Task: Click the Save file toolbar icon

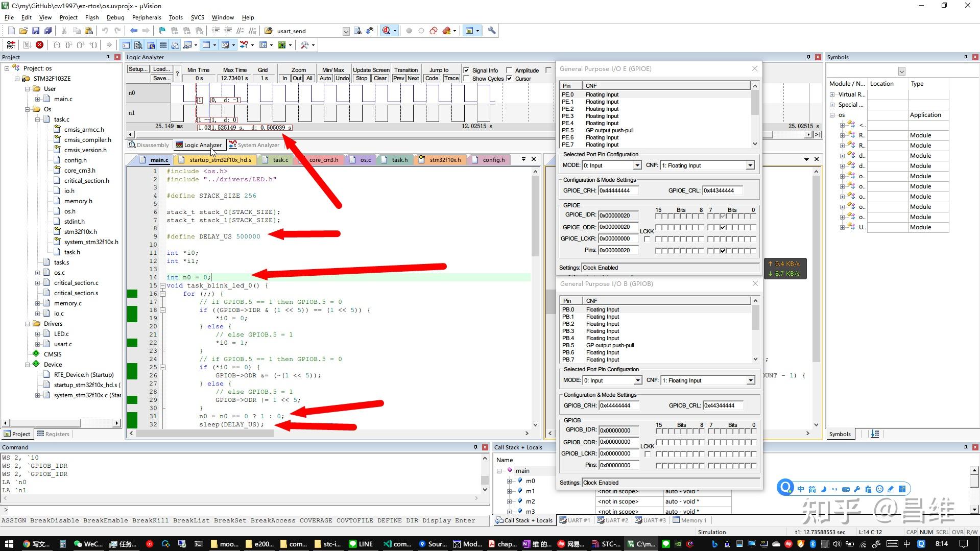Action: pyautogui.click(x=35, y=31)
